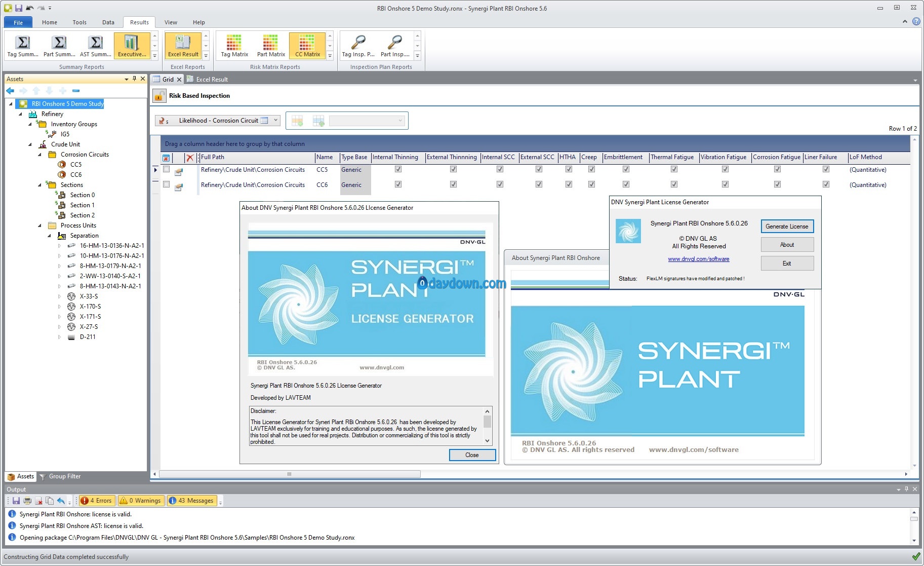The image size is (924, 566).
Task: Toggle HTHA checkbox for CC5
Action: pyautogui.click(x=569, y=169)
